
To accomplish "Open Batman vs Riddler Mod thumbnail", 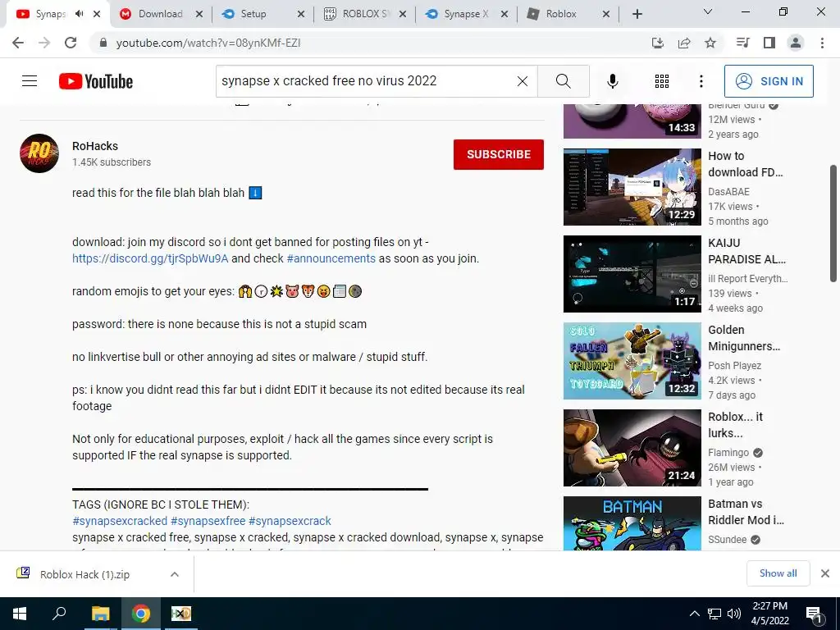I will coord(632,523).
